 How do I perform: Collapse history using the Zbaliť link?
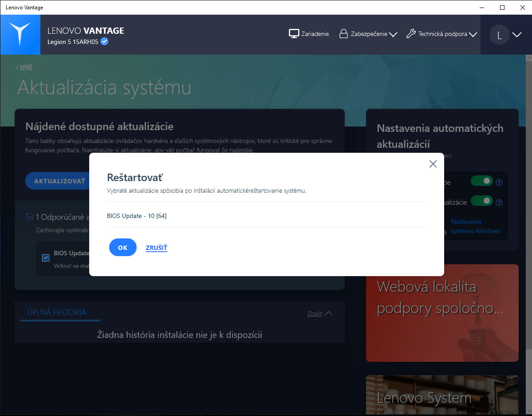click(x=315, y=313)
